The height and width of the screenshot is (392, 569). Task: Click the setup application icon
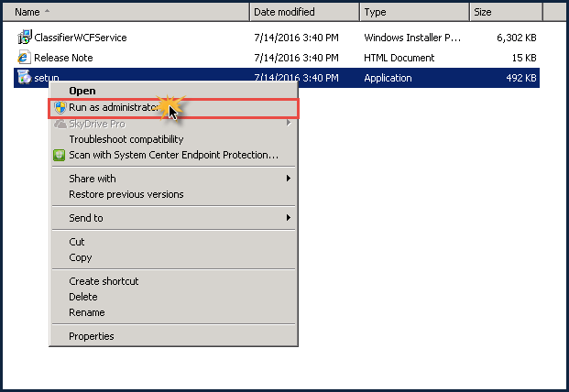pyautogui.click(x=25, y=78)
